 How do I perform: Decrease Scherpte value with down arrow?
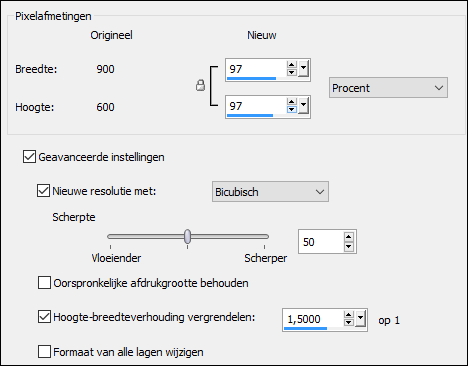click(x=349, y=246)
